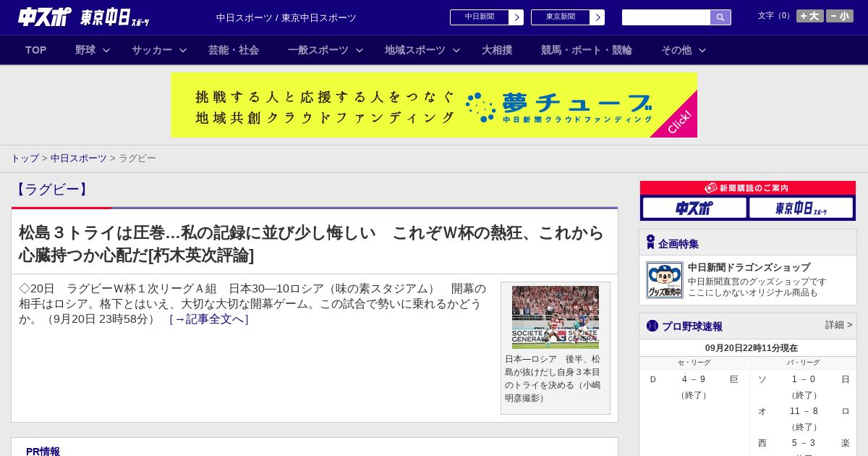Image resolution: width=868 pixels, height=456 pixels.
Task: Click 中日スポーツ / 東京中日スポーツ header text
Action: point(286,18)
